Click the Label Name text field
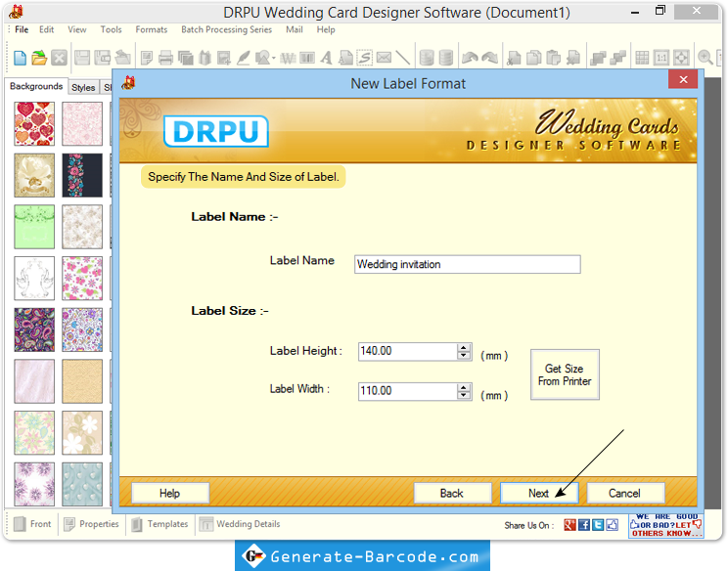The height and width of the screenshot is (571, 728). (x=467, y=264)
